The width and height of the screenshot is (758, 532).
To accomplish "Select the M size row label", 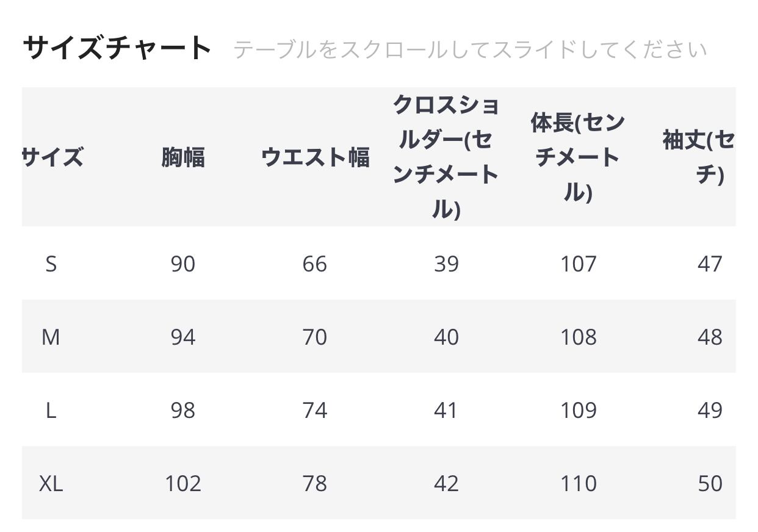I will [51, 337].
